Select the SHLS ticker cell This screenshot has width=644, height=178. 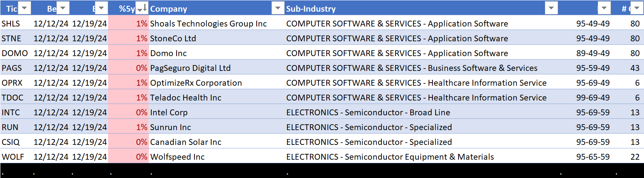11,23
